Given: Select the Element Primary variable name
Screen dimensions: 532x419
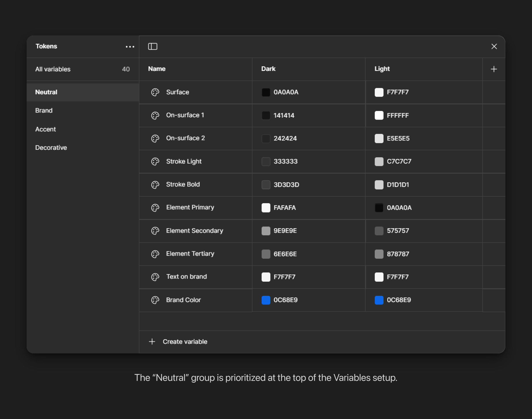Looking at the screenshot, I should tap(190, 207).
